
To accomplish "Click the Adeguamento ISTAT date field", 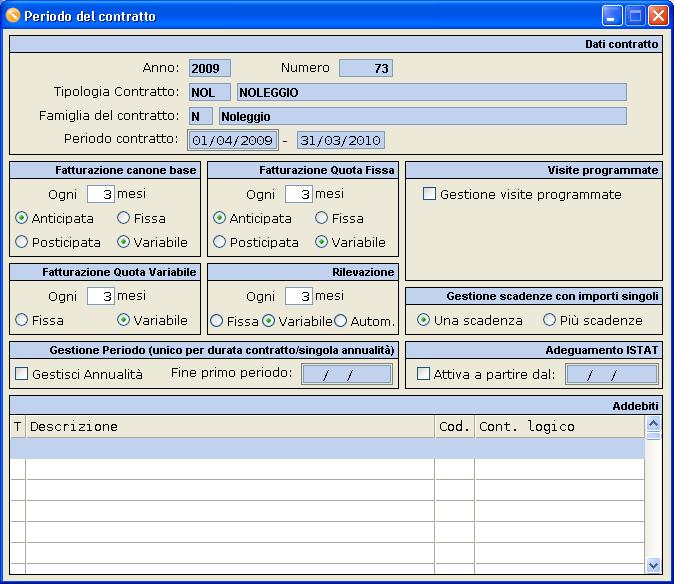I will click(x=612, y=374).
